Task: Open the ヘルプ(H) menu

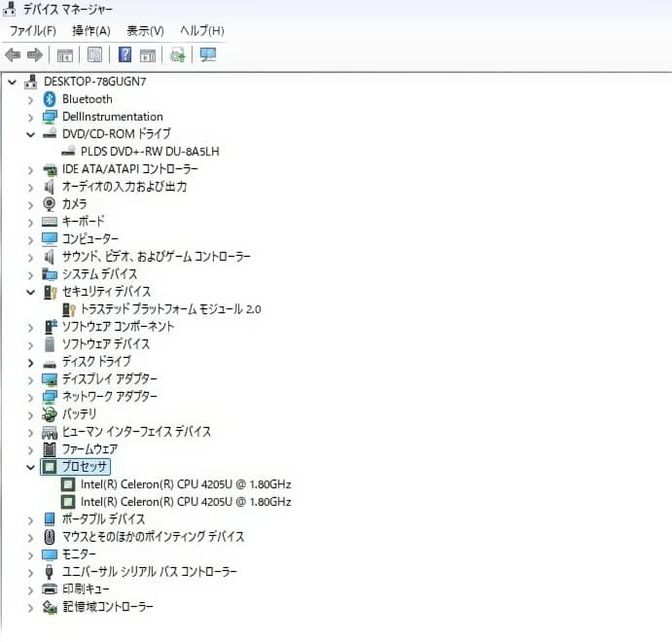Action: (202, 31)
